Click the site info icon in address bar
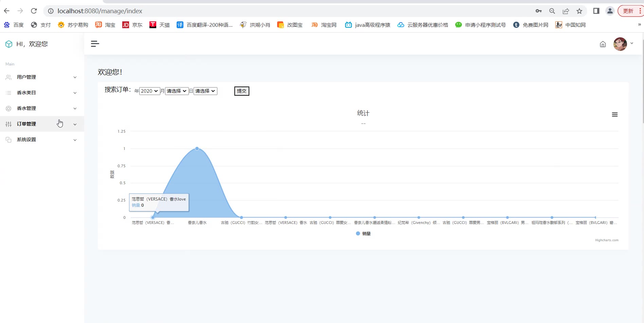This screenshot has width=644, height=323. (51, 11)
